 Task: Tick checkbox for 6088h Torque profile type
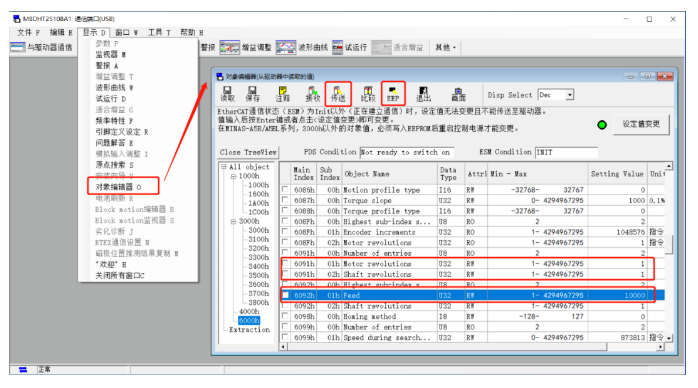pos(285,210)
